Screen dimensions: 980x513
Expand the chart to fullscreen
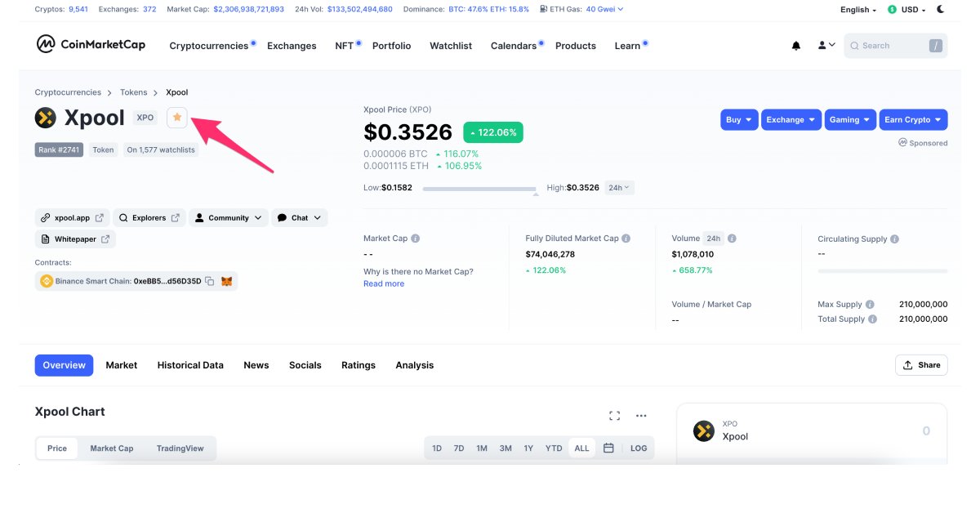point(614,415)
